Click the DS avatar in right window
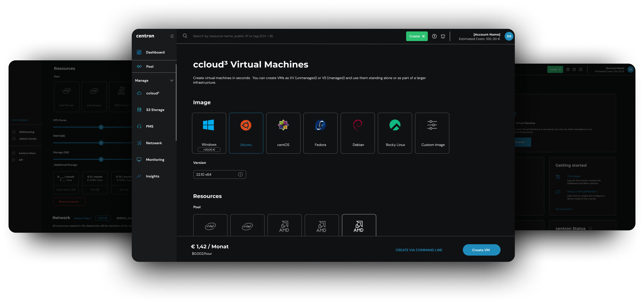This screenshot has width=644, height=304. pos(630,69)
